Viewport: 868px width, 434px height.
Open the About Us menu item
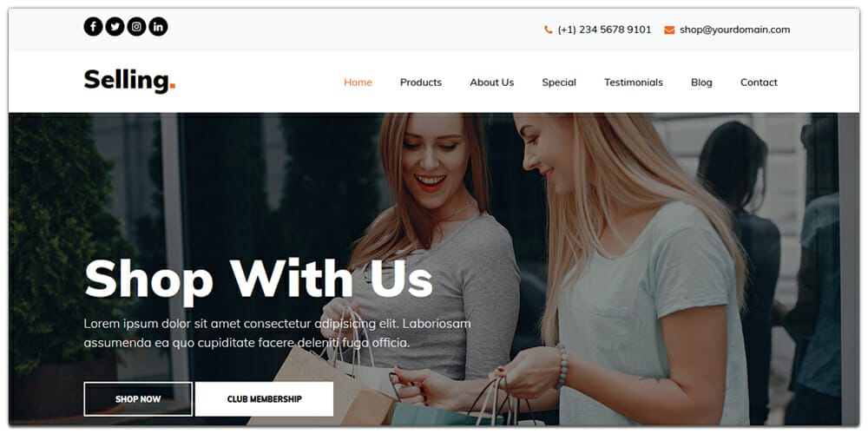coord(491,82)
